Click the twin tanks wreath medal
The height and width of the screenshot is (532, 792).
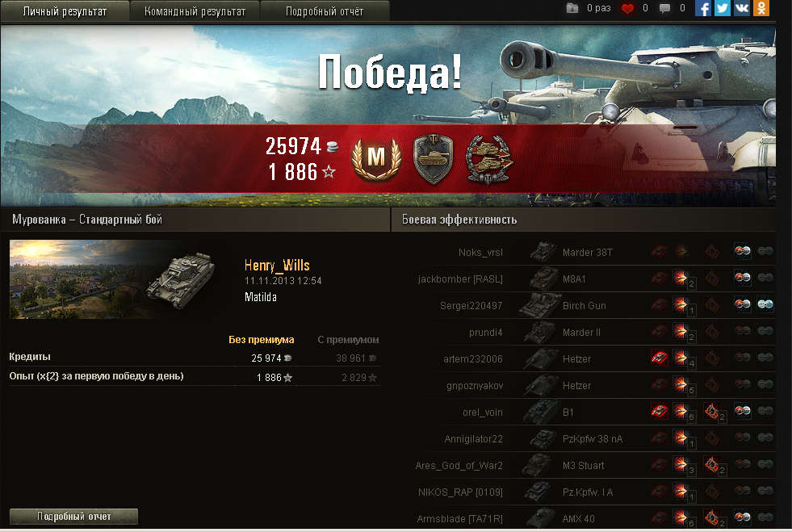tap(488, 159)
